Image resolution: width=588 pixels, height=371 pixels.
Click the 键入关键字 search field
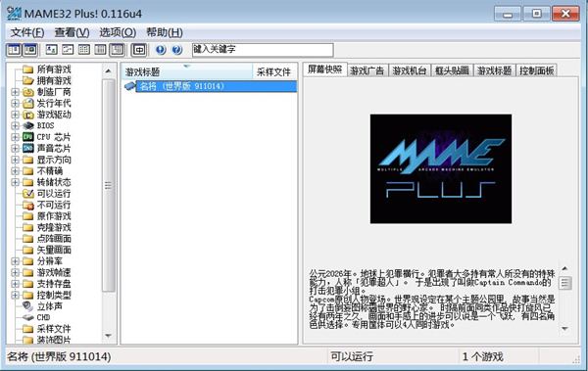pyautogui.click(x=263, y=50)
